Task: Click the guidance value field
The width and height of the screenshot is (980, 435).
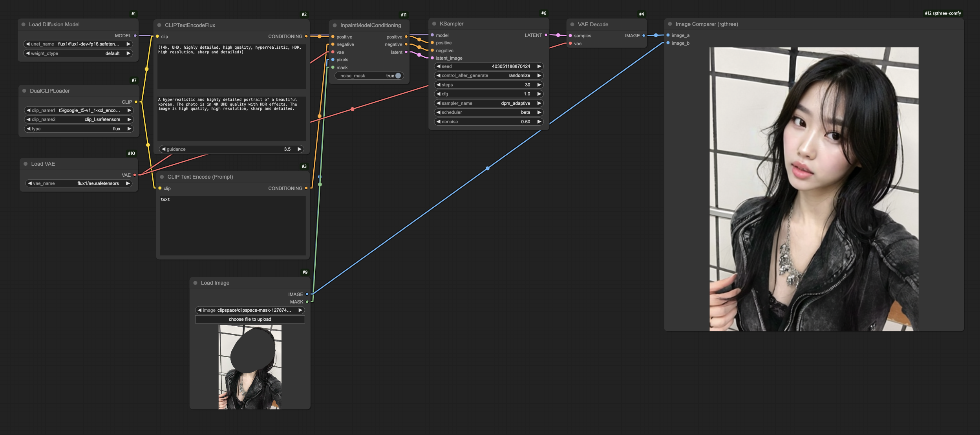Action: coord(232,149)
